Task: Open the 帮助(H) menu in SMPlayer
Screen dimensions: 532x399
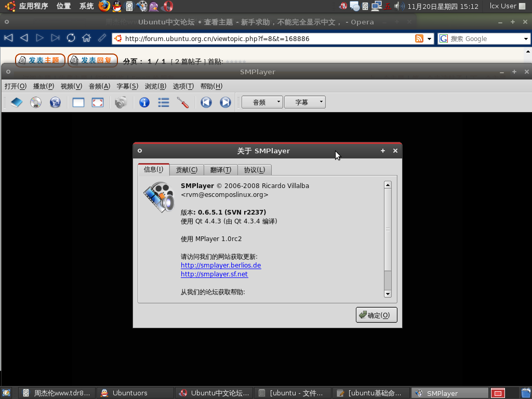Action: 211,86
